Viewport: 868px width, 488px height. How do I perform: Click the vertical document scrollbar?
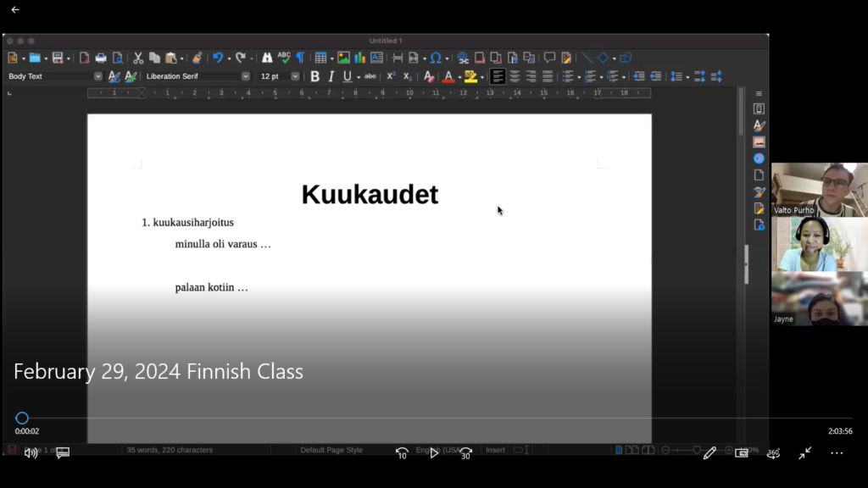click(747, 263)
